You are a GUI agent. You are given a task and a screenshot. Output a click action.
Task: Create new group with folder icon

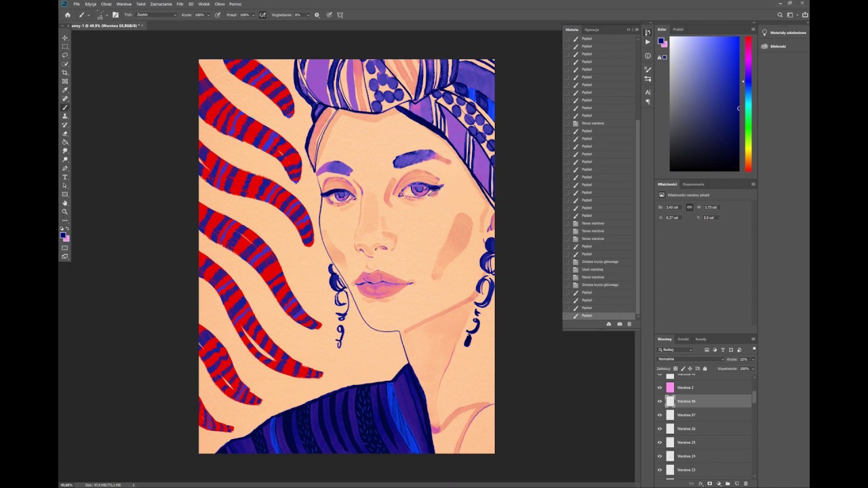[x=728, y=483]
